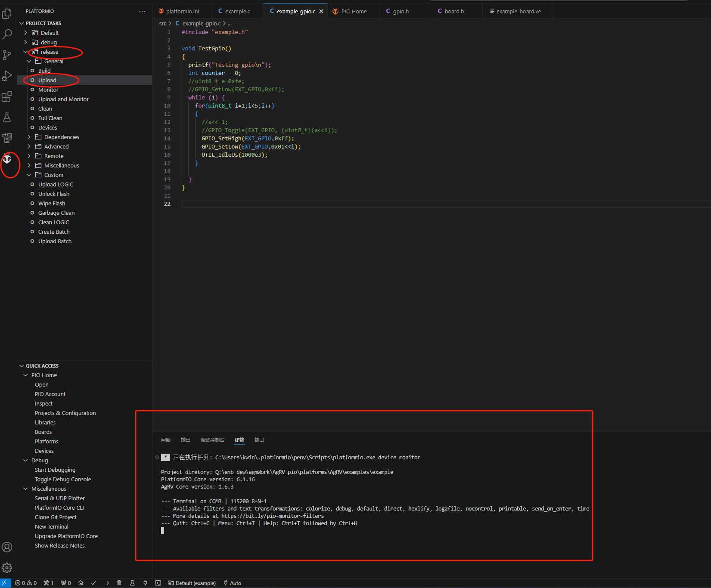Click the errors and warnings count in status bar
Image resolution: width=711 pixels, height=588 pixels.
pos(26,583)
